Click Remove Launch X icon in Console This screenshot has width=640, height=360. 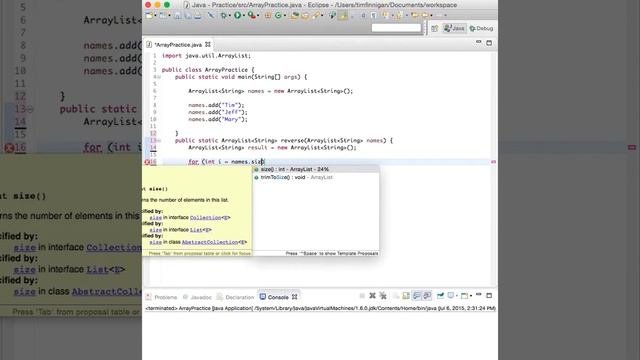tap(372, 296)
